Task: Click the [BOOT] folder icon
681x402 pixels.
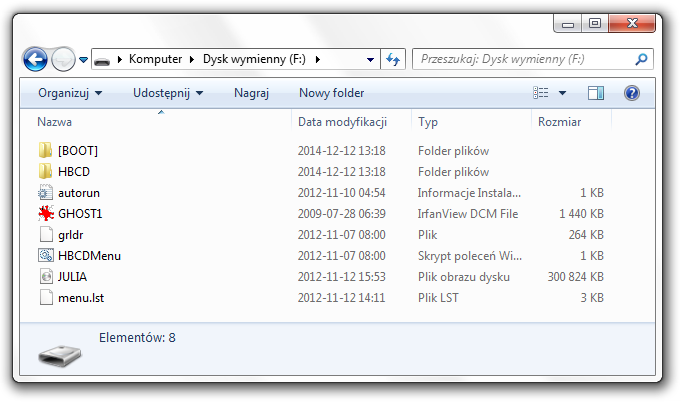Action: click(x=45, y=151)
